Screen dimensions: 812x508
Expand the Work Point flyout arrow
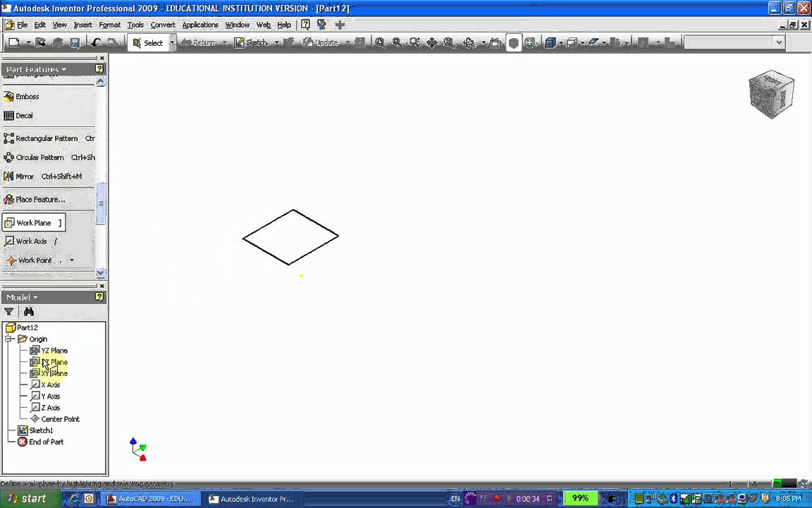[x=71, y=260]
